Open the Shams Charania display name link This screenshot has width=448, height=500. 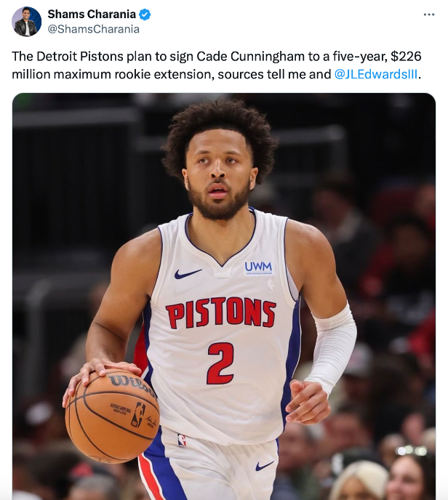[x=92, y=15]
